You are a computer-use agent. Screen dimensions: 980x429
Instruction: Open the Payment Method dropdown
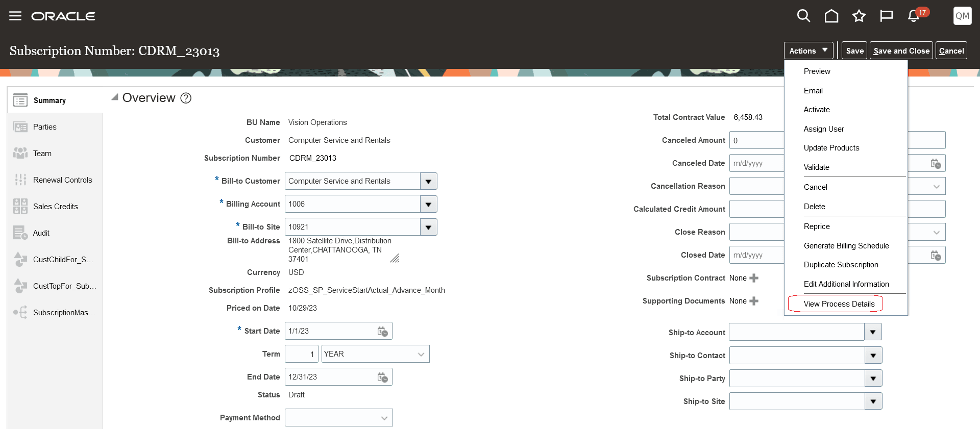point(339,418)
